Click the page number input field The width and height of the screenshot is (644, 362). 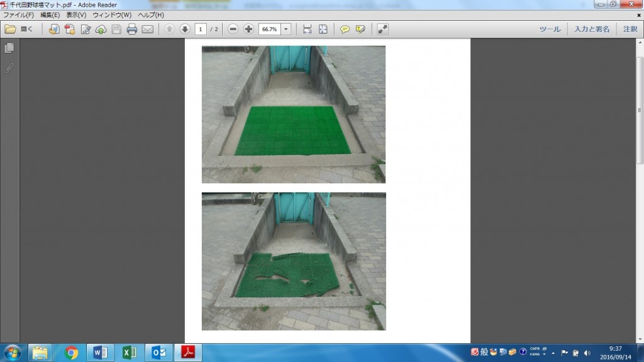(x=201, y=29)
